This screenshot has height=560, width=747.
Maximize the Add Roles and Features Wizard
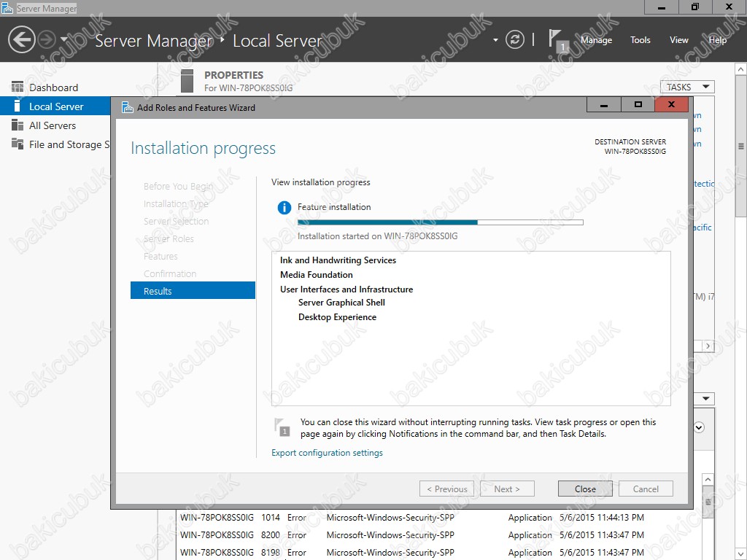click(x=638, y=105)
